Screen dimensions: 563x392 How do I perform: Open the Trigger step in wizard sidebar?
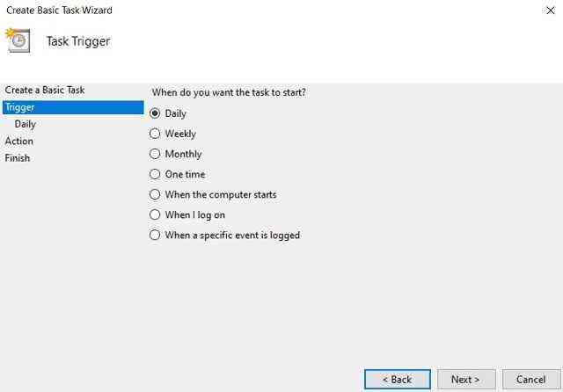tap(20, 107)
